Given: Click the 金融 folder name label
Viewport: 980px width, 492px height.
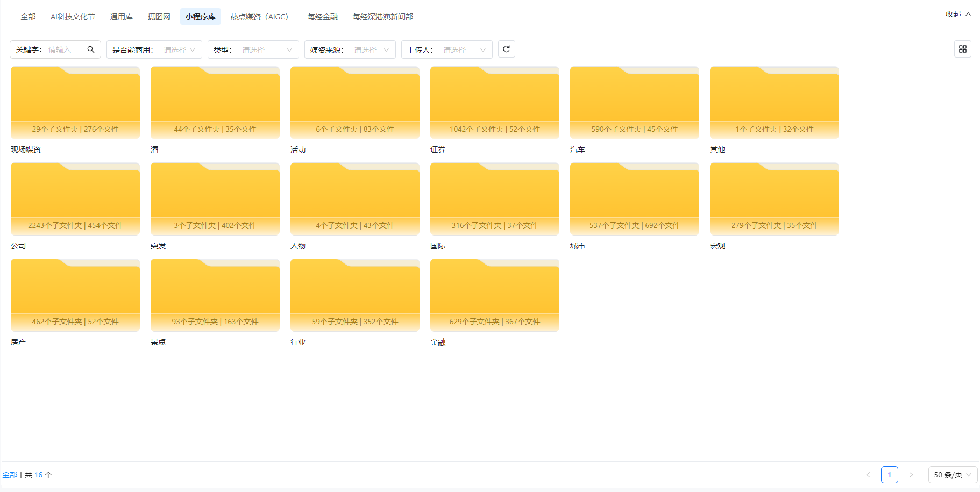Looking at the screenshot, I should (438, 342).
